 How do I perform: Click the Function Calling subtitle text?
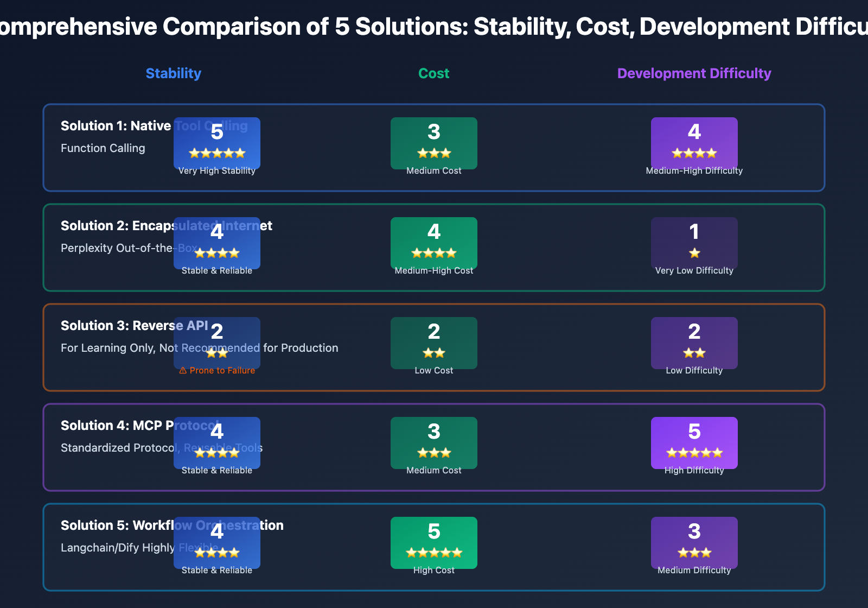click(103, 148)
